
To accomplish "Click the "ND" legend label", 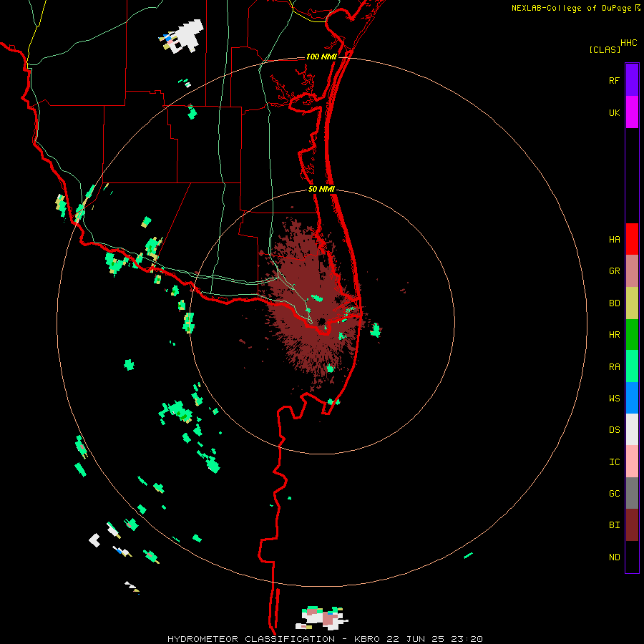I will click(x=614, y=557).
